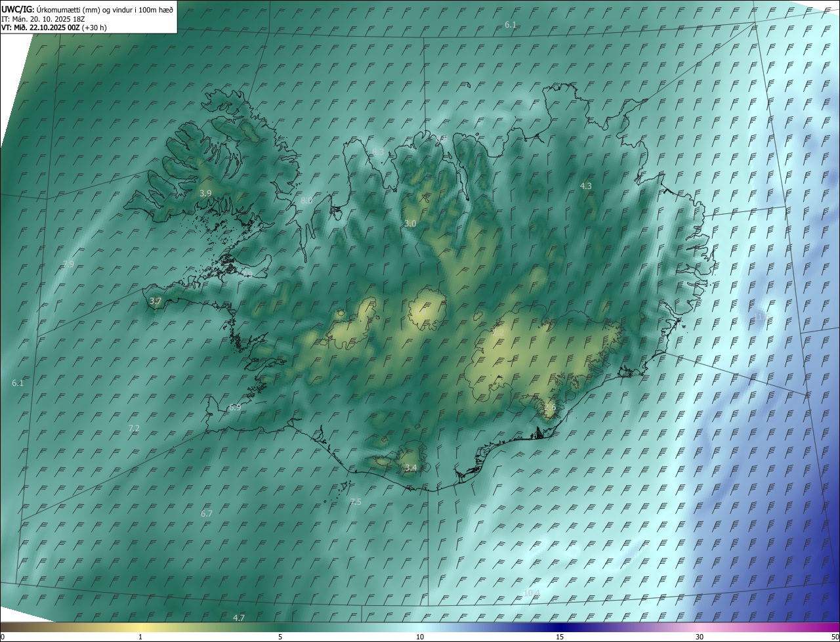Viewport: 840px width, 642px height.
Task: Click the 7.2 value label
Action: point(134,428)
